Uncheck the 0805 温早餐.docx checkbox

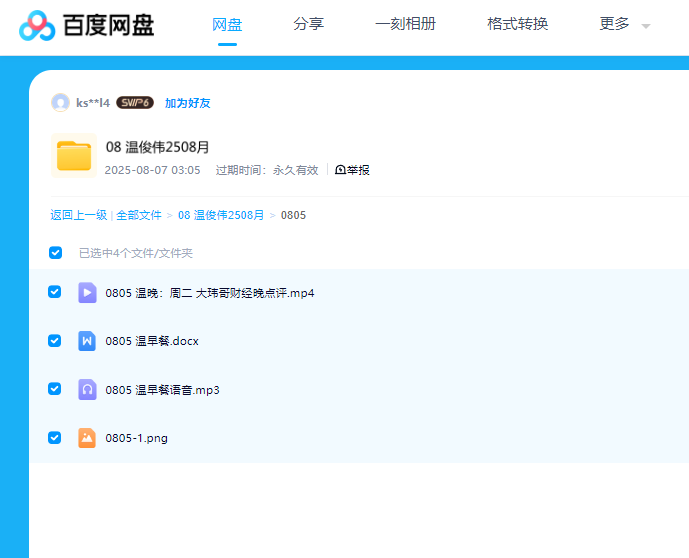coord(55,340)
